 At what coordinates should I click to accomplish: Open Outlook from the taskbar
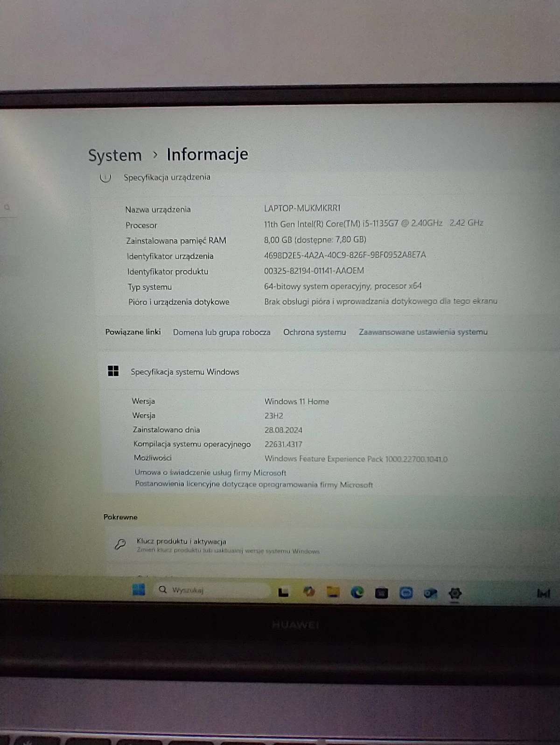(x=430, y=593)
